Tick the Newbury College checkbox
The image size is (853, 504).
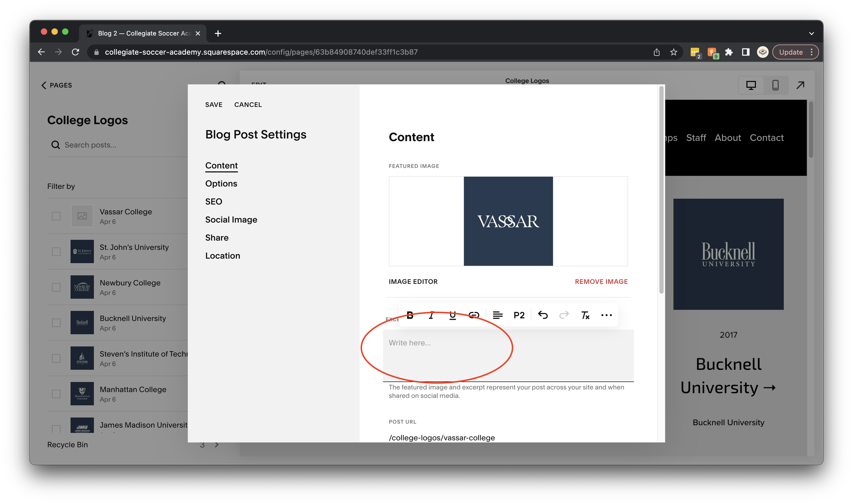56,287
